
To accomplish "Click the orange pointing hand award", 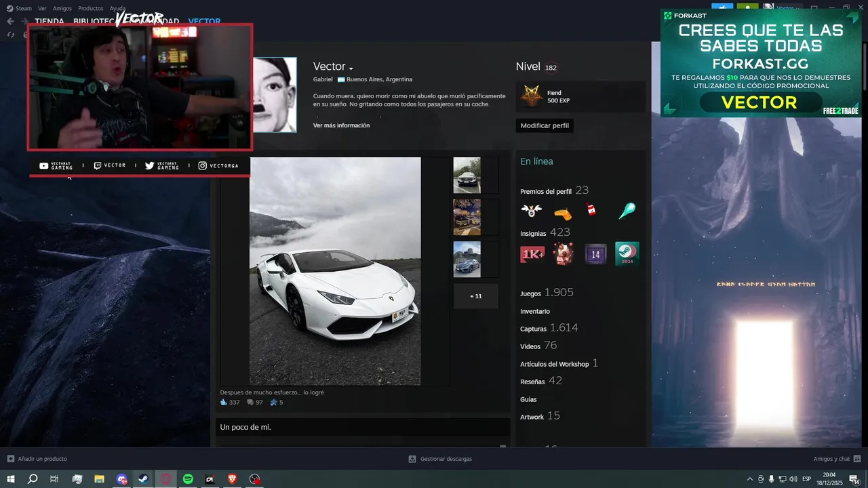I will 563,213.
